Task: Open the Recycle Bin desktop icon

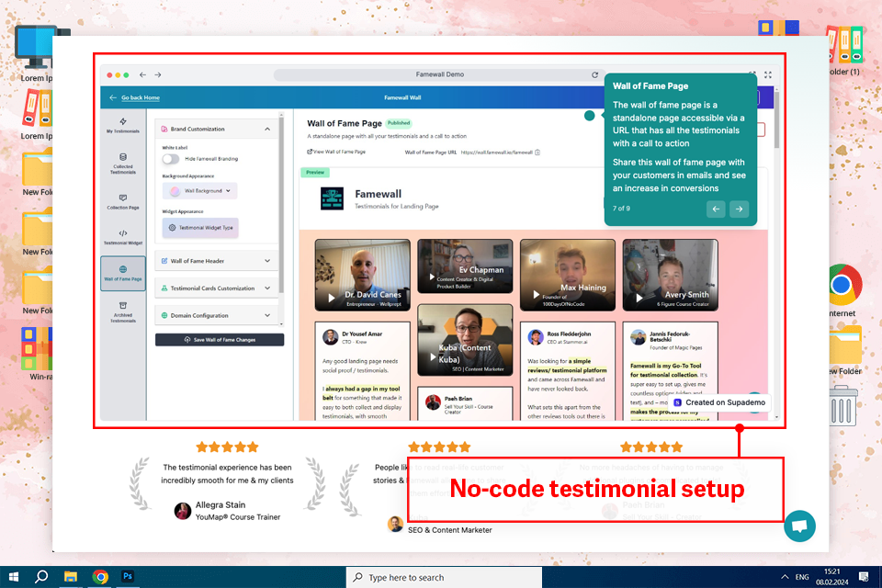Action: [x=843, y=406]
